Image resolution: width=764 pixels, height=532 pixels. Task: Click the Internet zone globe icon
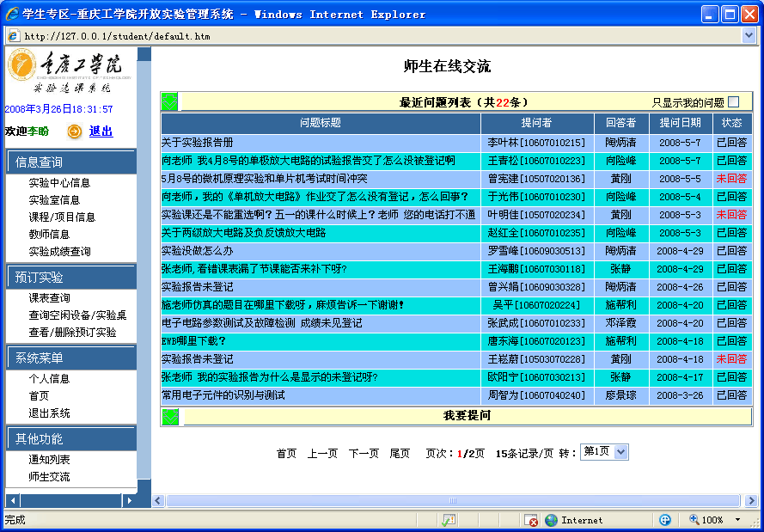pyautogui.click(x=552, y=520)
